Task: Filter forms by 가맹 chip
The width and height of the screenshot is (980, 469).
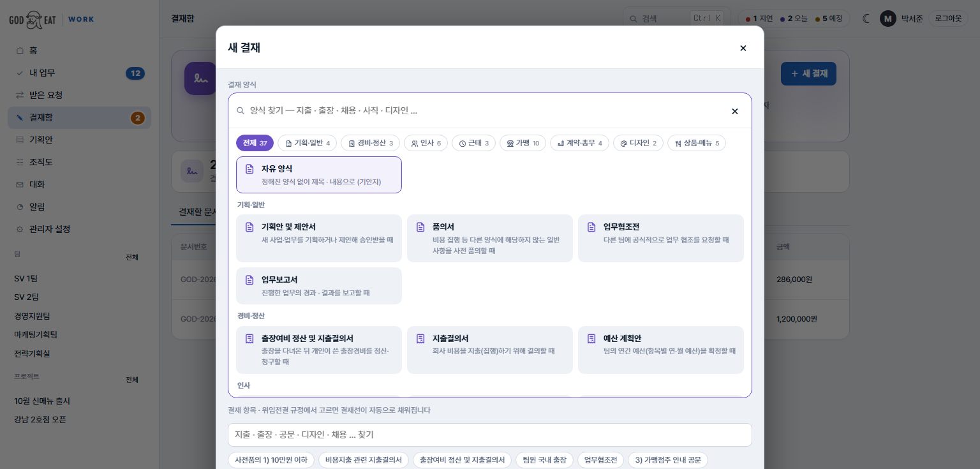Action: [x=523, y=143]
